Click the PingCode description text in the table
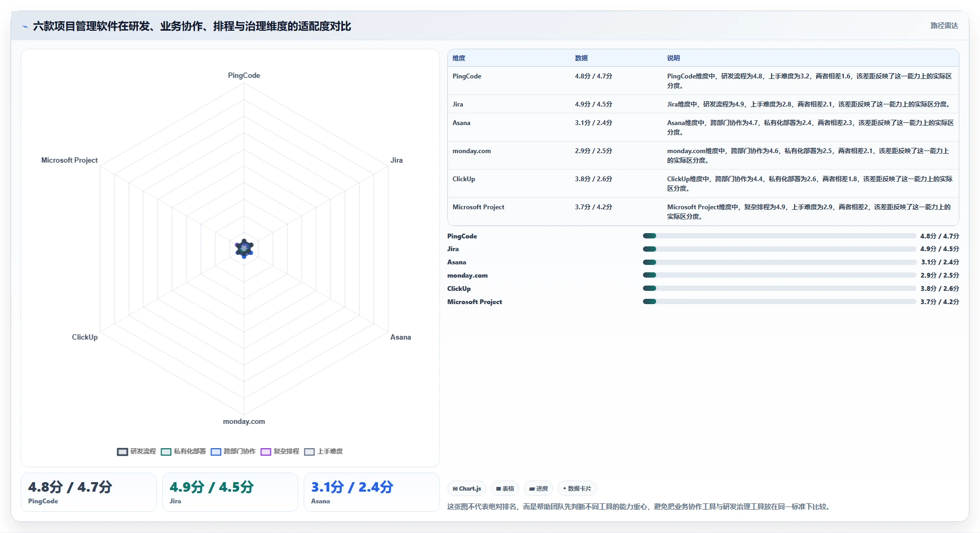The image size is (980, 533). 809,81
